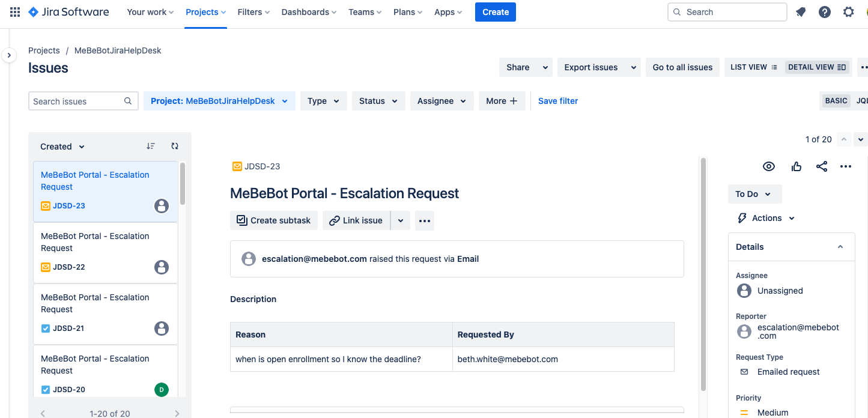Open the Project: MeBeBotJiraHelpDesk filter dropdown
The image size is (868, 418).
pos(219,101)
